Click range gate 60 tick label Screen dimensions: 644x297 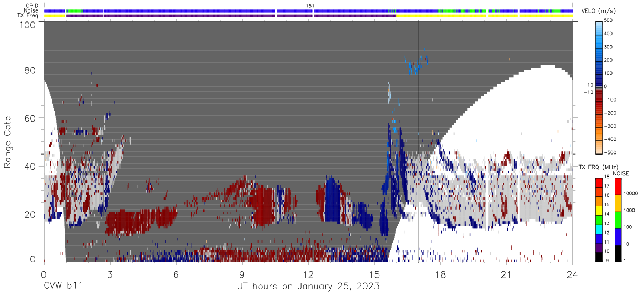tap(31, 118)
